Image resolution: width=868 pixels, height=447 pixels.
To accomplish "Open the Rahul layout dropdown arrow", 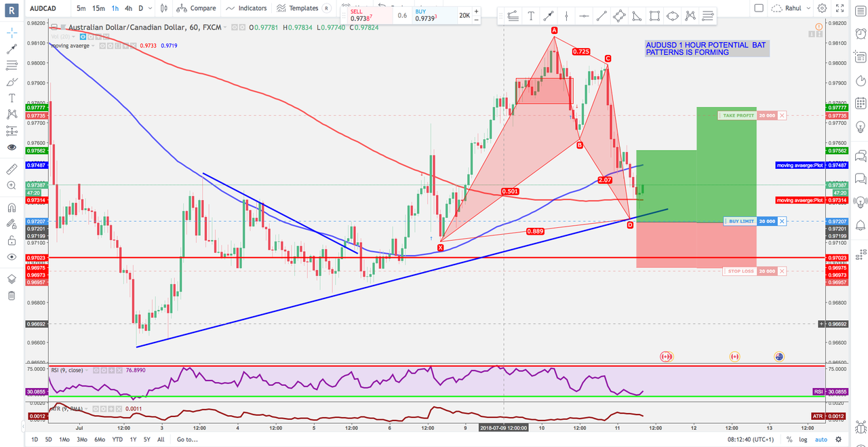I will (x=808, y=8).
